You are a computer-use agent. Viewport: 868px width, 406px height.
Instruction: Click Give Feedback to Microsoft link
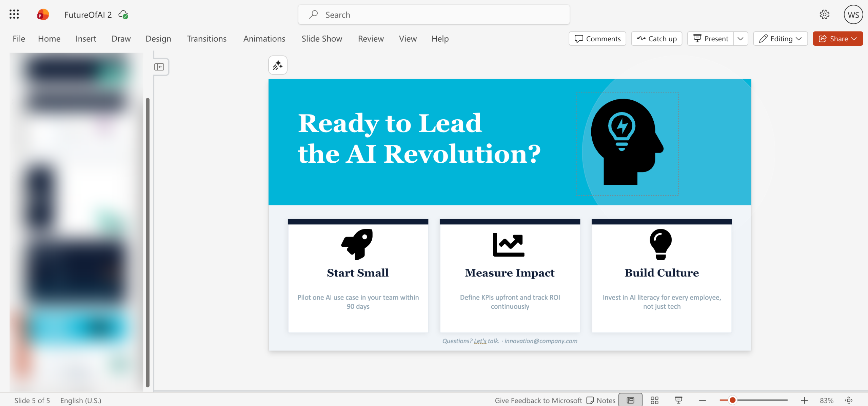pyautogui.click(x=538, y=400)
